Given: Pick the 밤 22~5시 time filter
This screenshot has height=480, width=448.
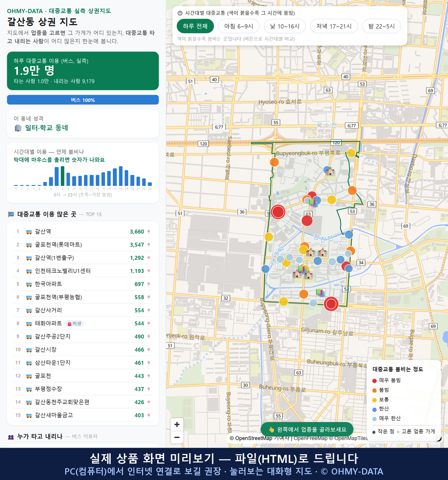Looking at the screenshot, I should 381,26.
